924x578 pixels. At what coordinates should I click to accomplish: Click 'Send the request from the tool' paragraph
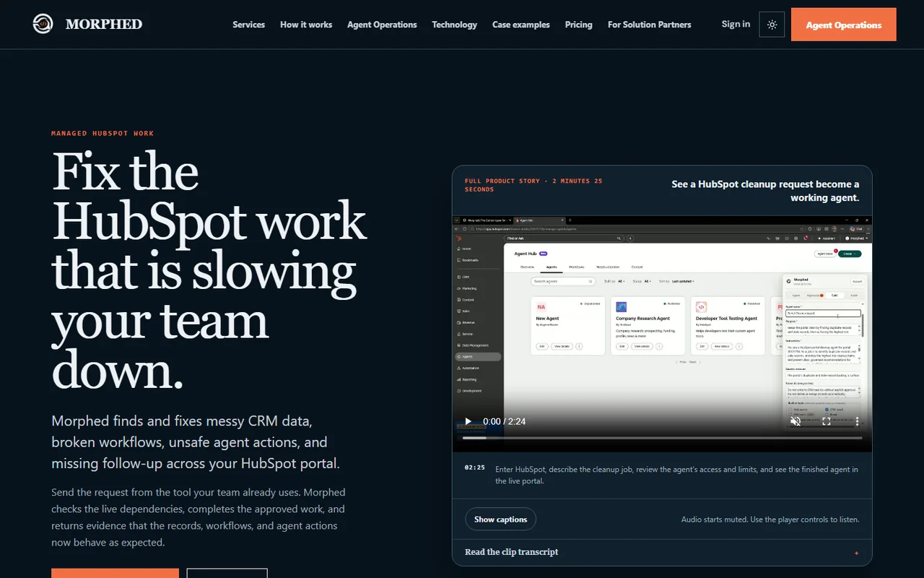point(199,517)
